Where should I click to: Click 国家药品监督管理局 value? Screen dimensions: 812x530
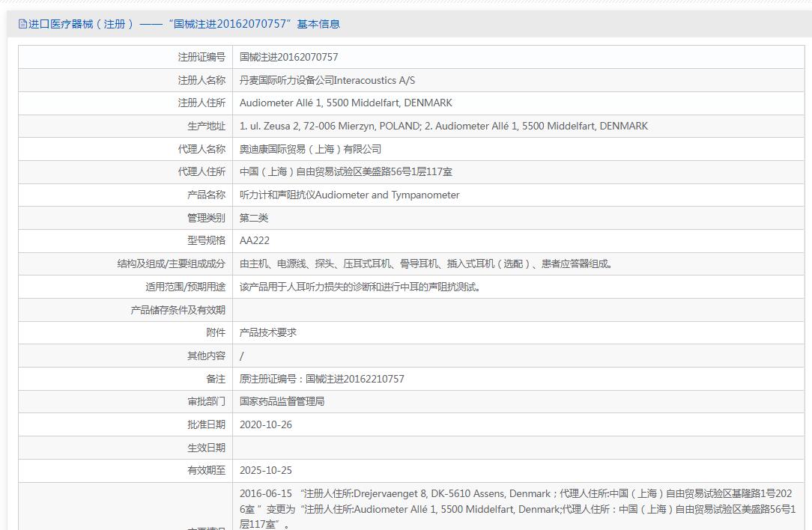click(282, 402)
